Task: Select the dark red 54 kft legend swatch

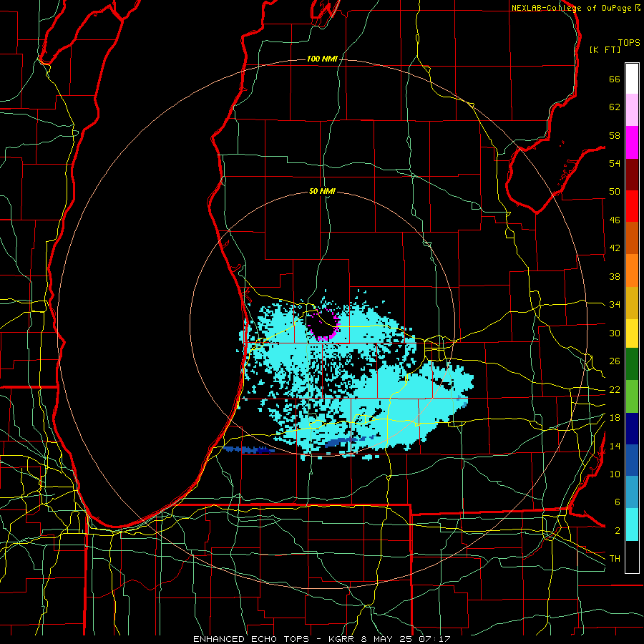Action: [x=632, y=174]
